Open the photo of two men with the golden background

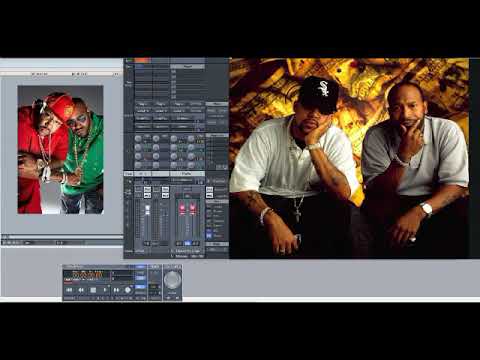349,158
